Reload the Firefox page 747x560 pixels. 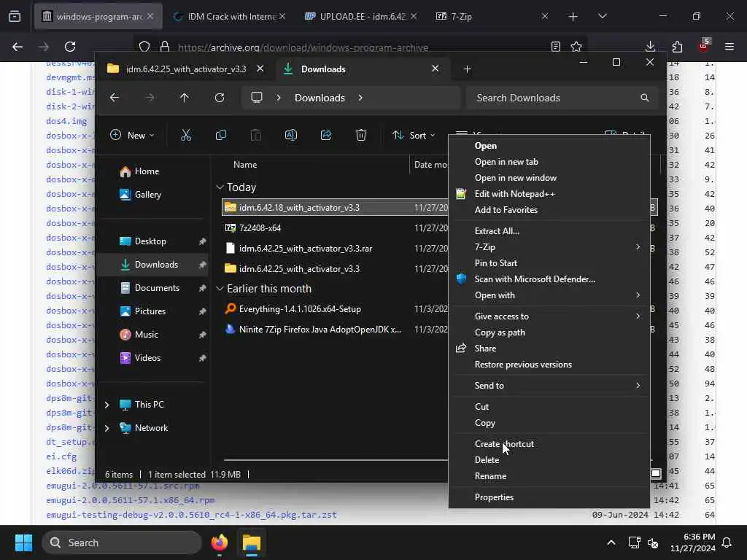click(x=70, y=47)
